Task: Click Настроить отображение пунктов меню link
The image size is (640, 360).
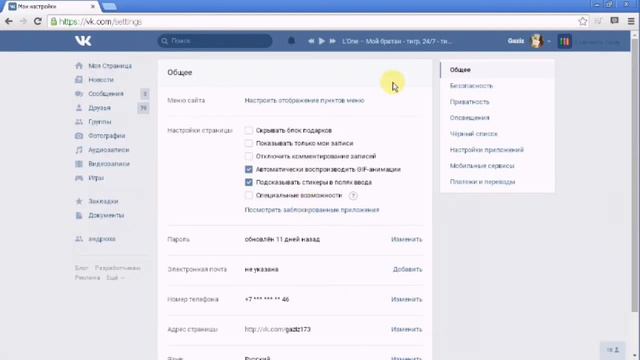Action: [304, 100]
